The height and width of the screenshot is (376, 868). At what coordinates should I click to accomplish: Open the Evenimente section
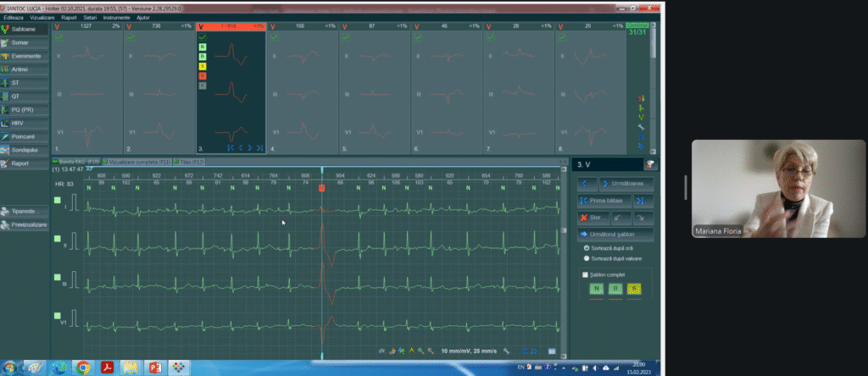(x=24, y=55)
